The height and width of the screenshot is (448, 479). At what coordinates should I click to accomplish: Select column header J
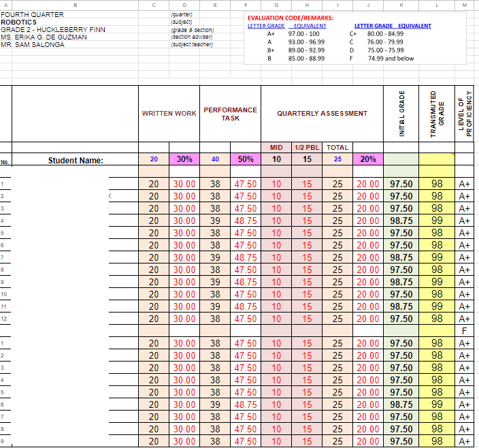coord(368,5)
